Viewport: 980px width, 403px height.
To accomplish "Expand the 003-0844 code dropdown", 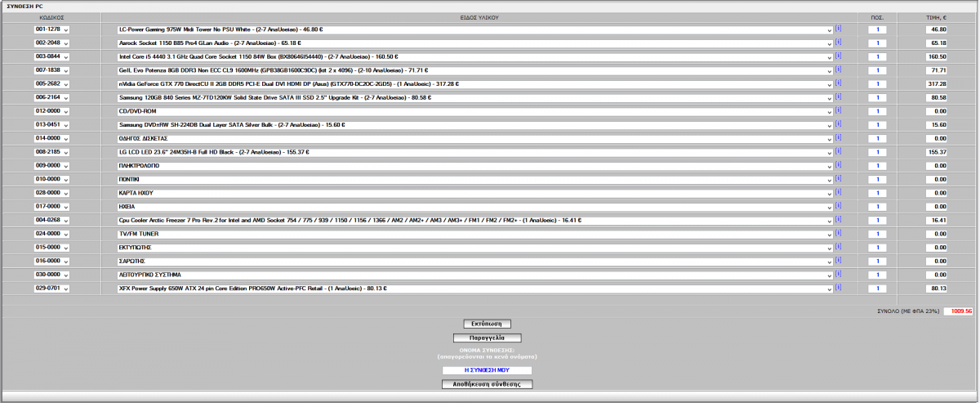I will (51, 57).
